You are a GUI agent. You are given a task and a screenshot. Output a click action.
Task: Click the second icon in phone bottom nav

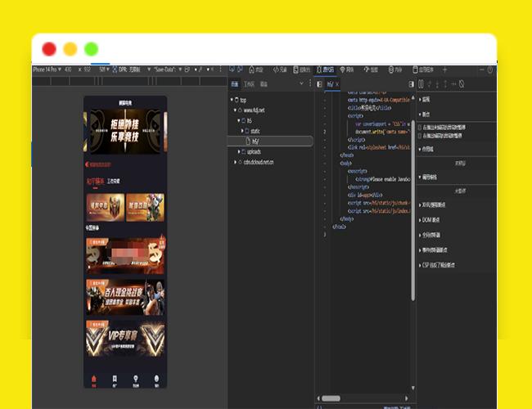(115, 380)
